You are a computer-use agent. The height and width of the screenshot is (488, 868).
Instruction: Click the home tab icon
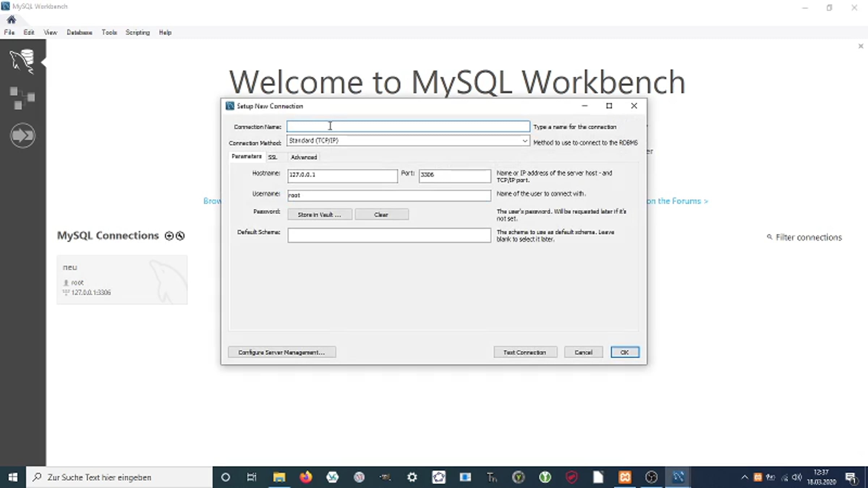point(11,20)
